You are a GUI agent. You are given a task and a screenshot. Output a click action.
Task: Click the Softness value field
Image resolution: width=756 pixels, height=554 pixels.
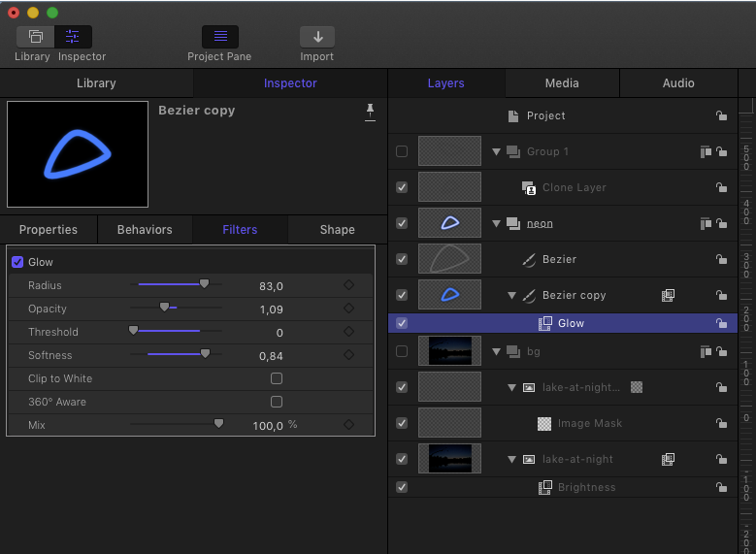click(271, 355)
